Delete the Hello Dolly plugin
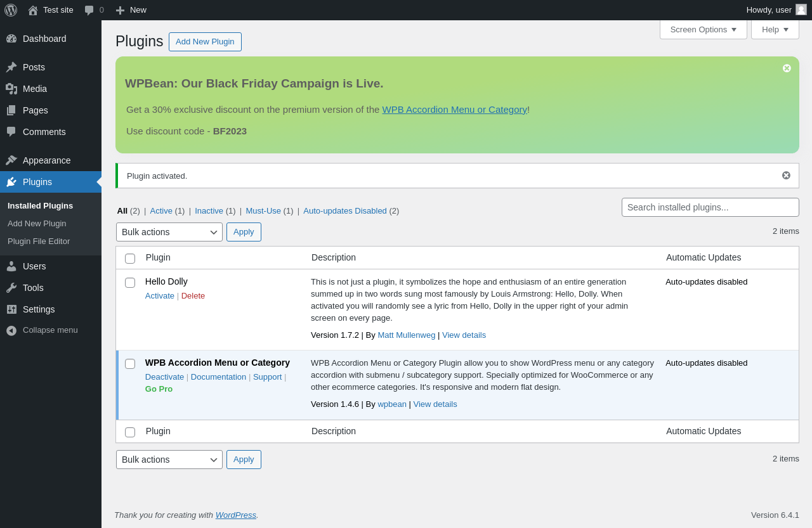 coord(193,296)
